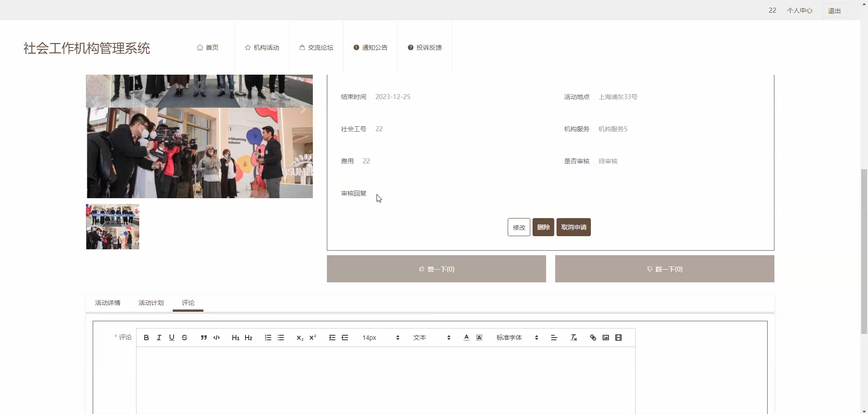Click username 22 in the top bar
The width and height of the screenshot is (868, 414).
(773, 10)
